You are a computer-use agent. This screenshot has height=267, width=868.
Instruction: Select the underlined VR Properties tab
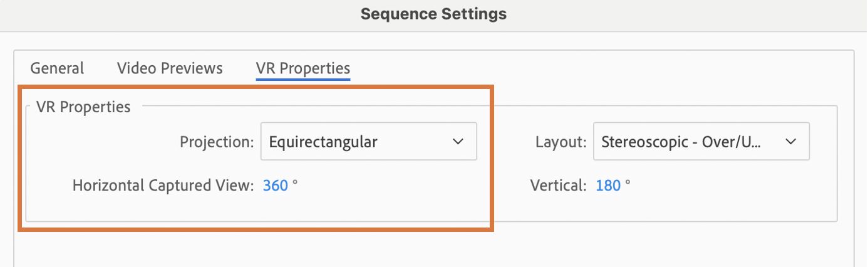[302, 68]
